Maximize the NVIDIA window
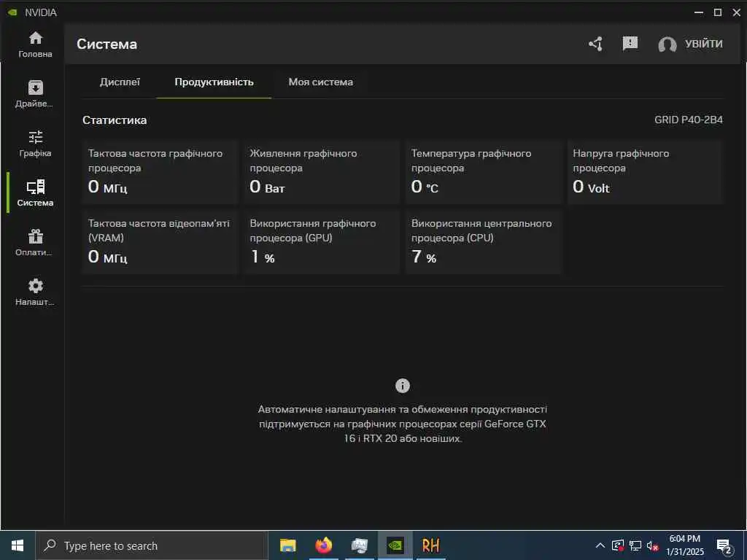 click(x=718, y=12)
